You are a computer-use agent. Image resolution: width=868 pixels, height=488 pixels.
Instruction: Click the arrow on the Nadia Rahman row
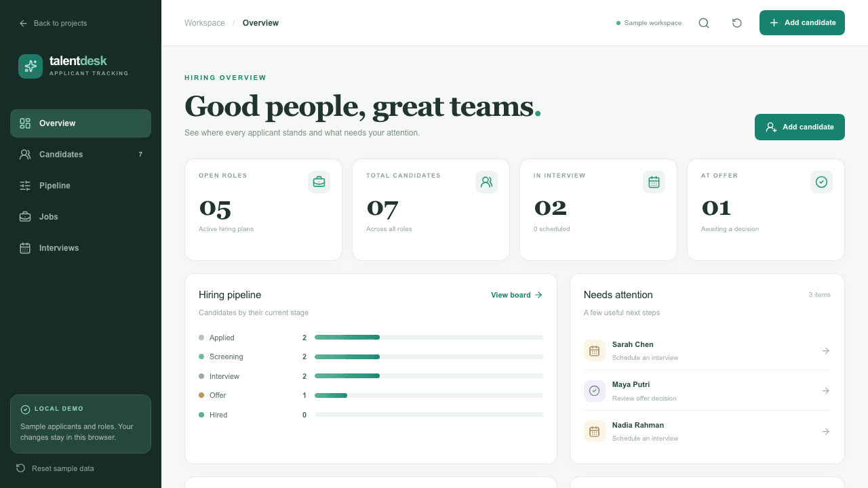tap(825, 431)
